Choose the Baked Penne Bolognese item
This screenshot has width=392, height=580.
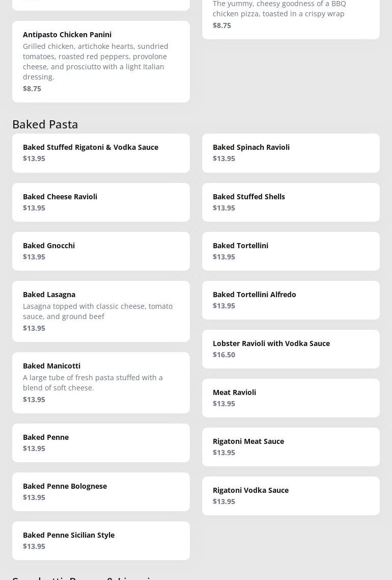(101, 492)
